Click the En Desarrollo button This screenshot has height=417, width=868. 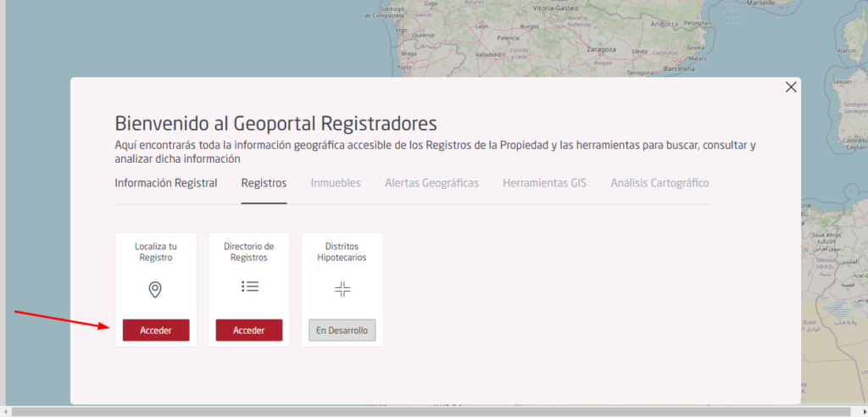click(342, 331)
